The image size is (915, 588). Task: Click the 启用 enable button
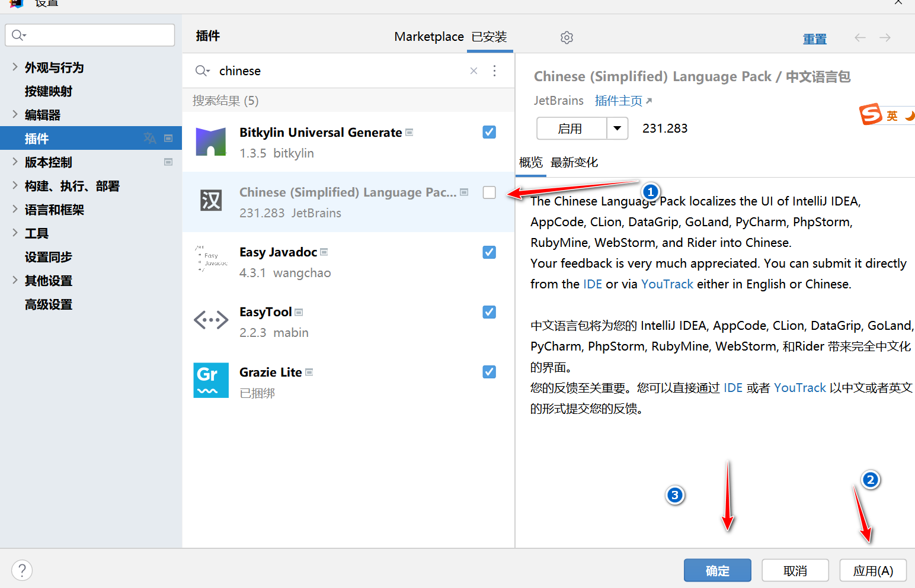pyautogui.click(x=571, y=128)
